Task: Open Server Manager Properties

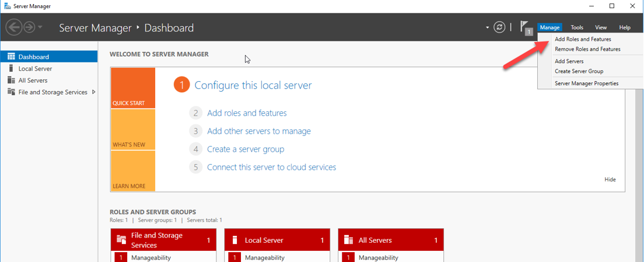Action: point(586,83)
